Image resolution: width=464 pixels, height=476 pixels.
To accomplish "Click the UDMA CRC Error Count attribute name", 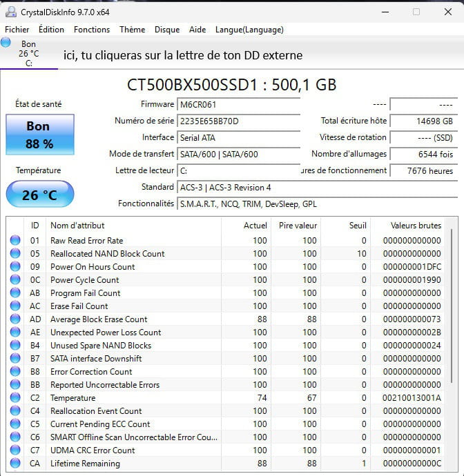I will [x=93, y=450].
